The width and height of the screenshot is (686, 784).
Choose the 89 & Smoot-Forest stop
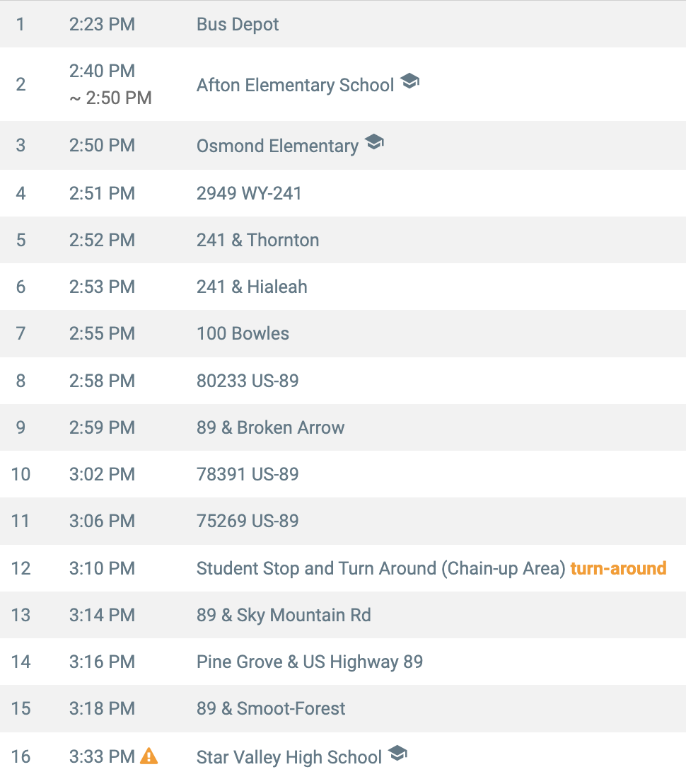[x=343, y=708]
